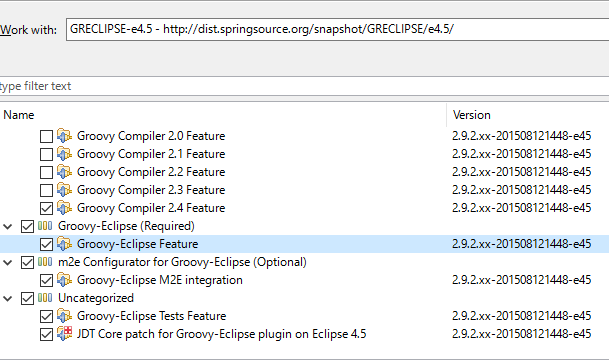Uncheck the Groovy-Eclipse Feature checkbox
609x360 pixels.
pyautogui.click(x=46, y=244)
